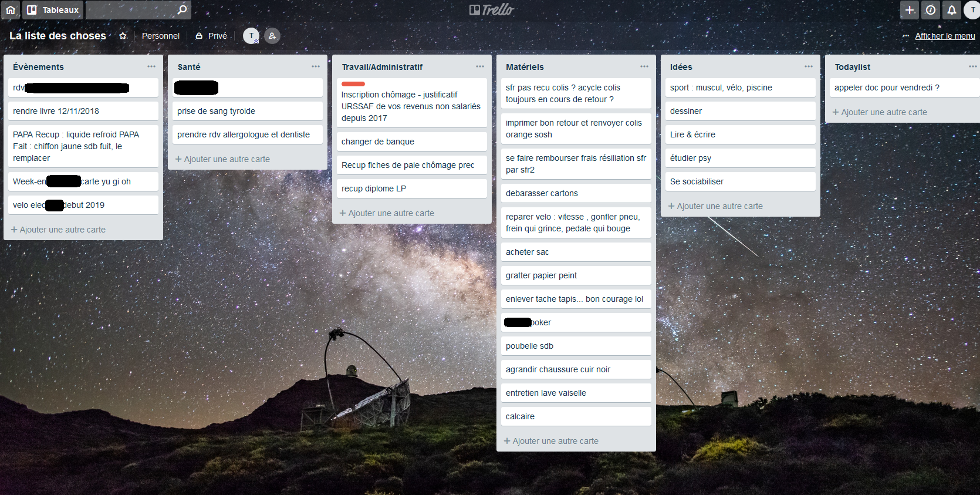Focus the header search field
This screenshot has width=980, height=495.
point(138,9)
